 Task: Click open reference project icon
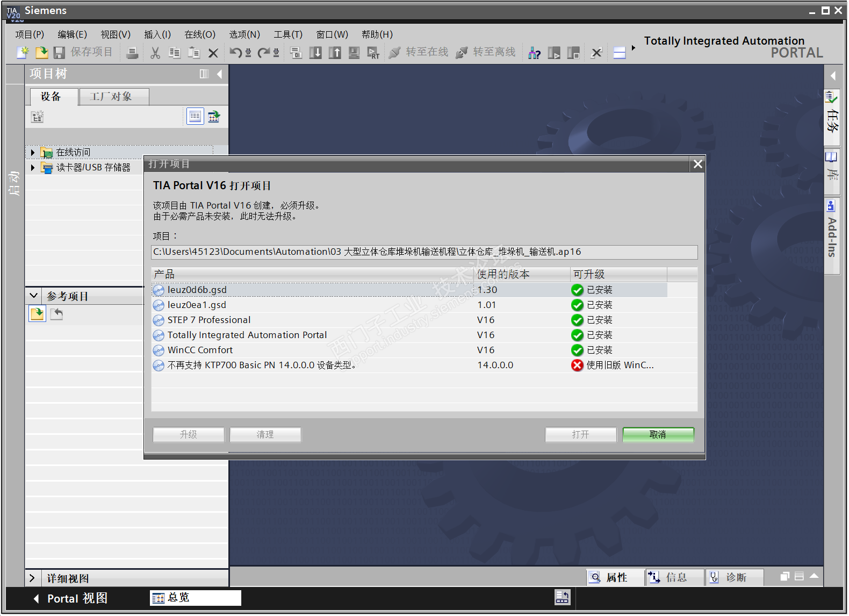pos(37,314)
